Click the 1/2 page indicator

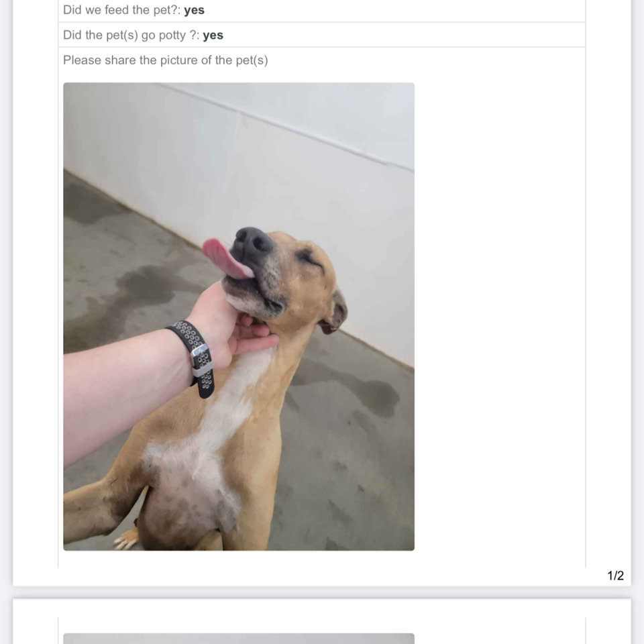tap(615, 576)
